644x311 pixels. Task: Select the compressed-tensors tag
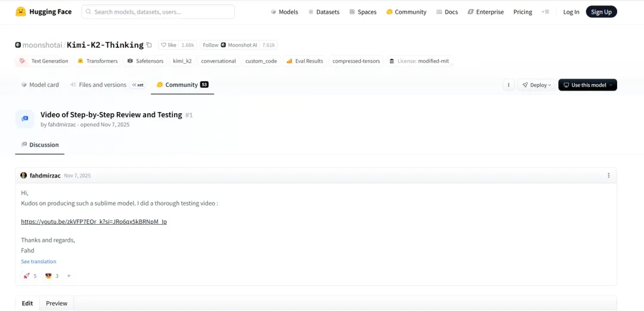357,61
